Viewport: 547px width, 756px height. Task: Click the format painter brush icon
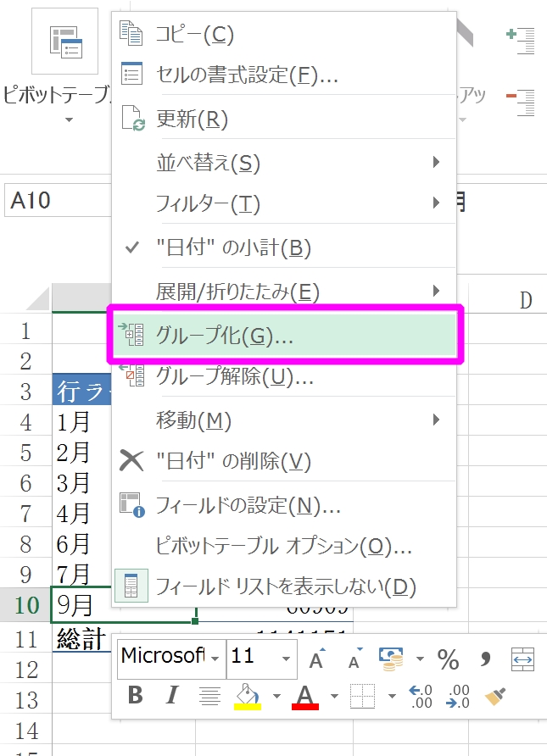coord(496,696)
